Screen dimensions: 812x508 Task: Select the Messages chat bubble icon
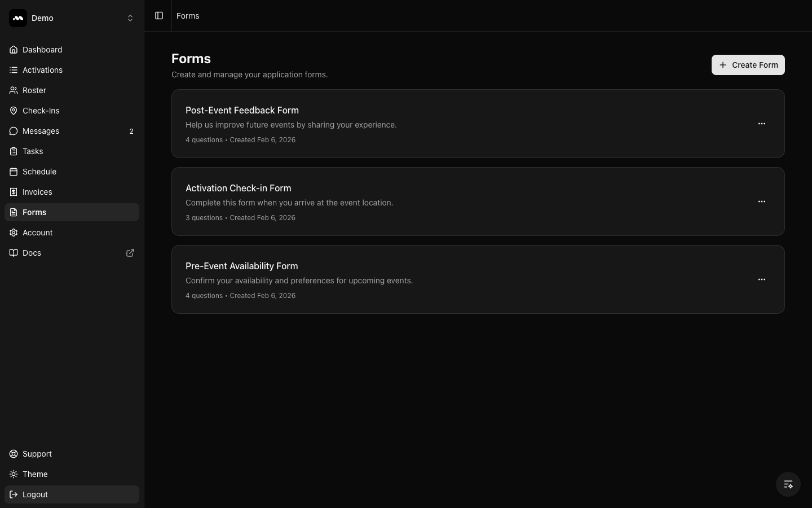tap(14, 131)
